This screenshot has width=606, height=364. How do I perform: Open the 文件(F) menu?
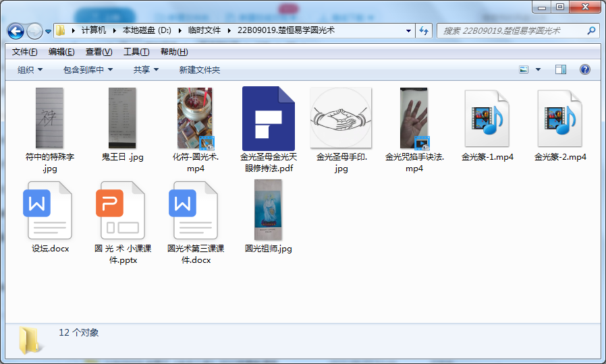point(24,52)
